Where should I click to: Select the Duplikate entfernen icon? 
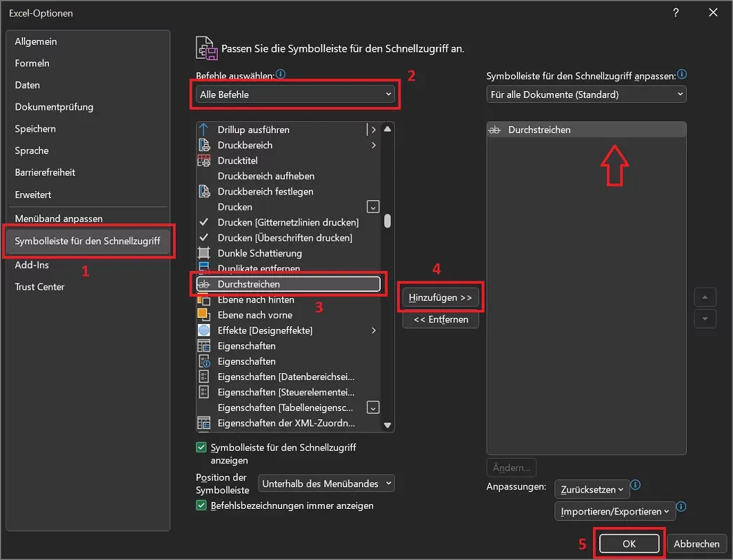pos(204,267)
